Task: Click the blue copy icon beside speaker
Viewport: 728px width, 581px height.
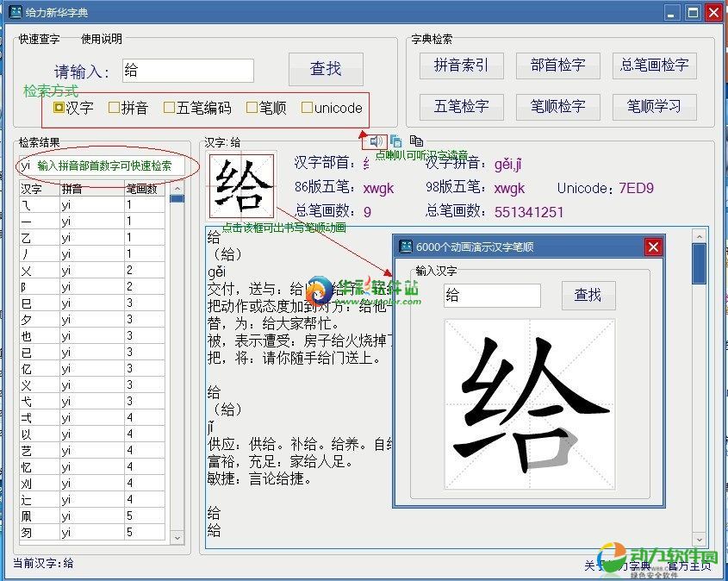Action: coord(396,141)
